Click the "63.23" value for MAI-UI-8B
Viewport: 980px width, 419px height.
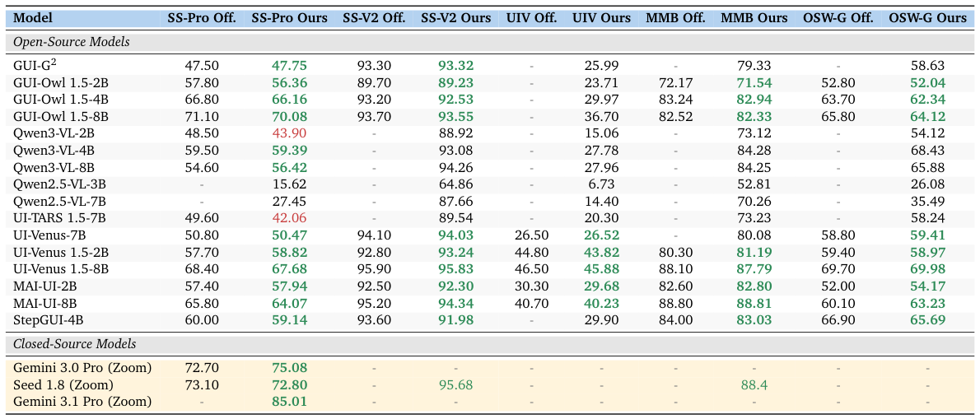click(x=926, y=302)
